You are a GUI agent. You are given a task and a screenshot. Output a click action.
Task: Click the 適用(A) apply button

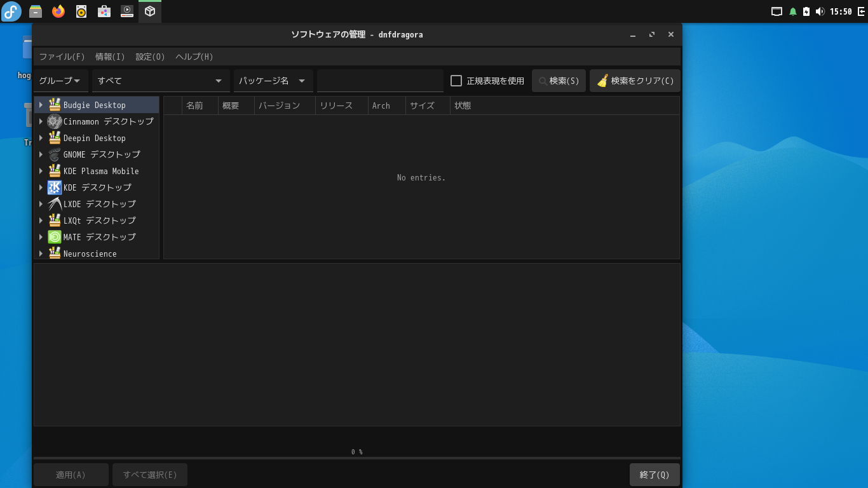click(x=71, y=475)
